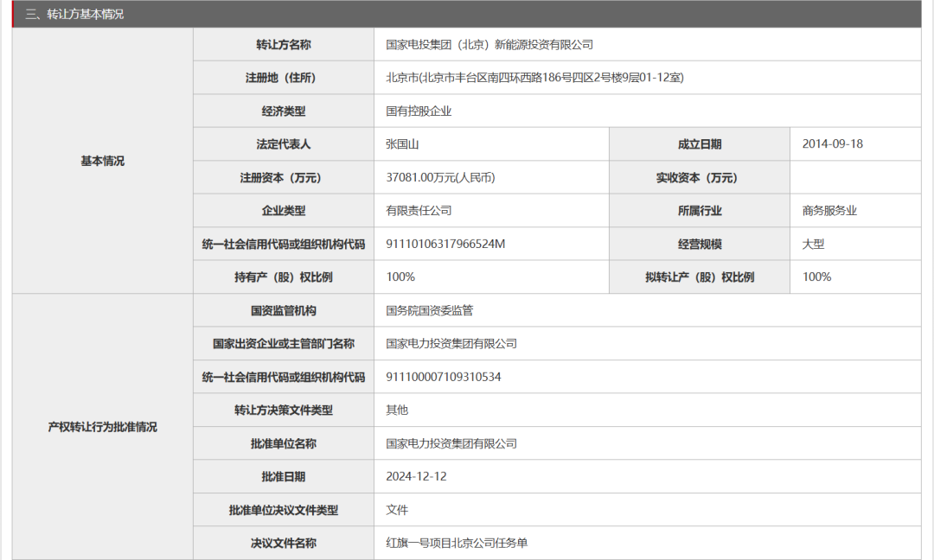The height and width of the screenshot is (560, 934).
Task: Click the 企业类型 label
Action: tap(284, 211)
